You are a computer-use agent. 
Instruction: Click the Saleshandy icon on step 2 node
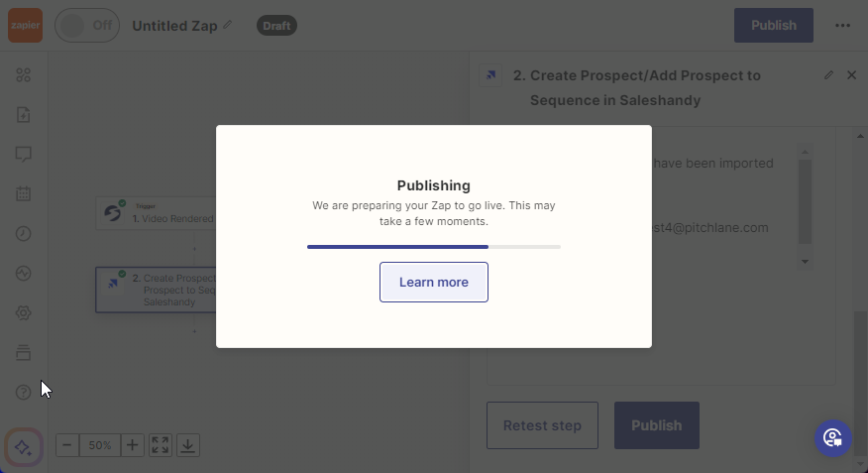[x=113, y=283]
